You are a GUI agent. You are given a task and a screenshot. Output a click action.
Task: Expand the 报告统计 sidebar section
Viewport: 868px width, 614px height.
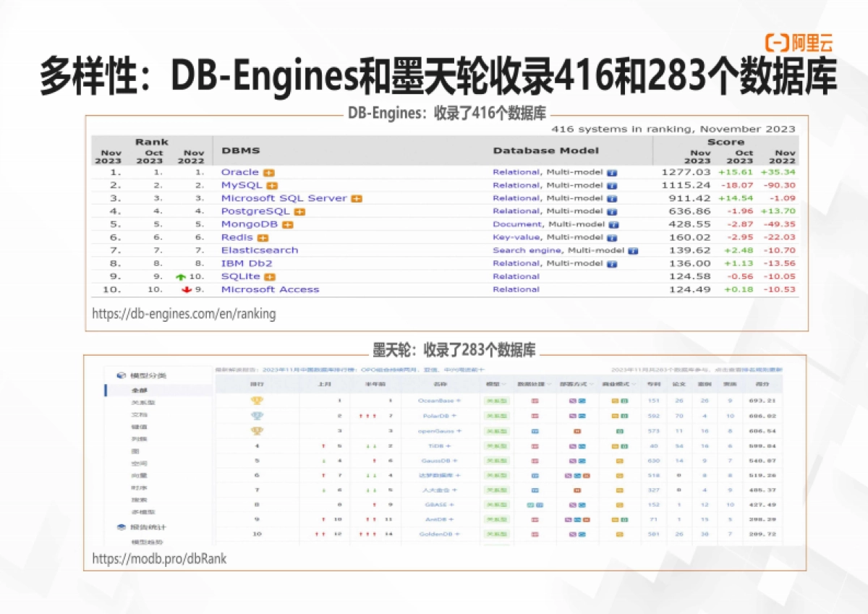(147, 527)
